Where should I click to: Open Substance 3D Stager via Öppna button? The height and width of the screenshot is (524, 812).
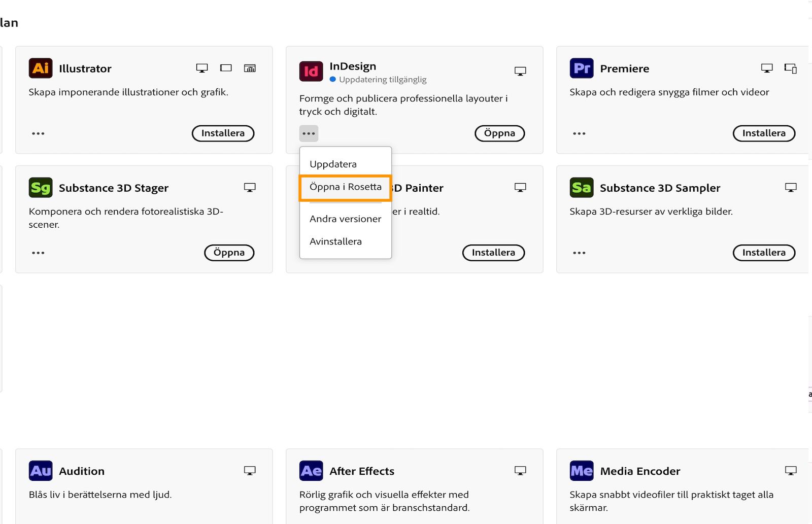229,253
